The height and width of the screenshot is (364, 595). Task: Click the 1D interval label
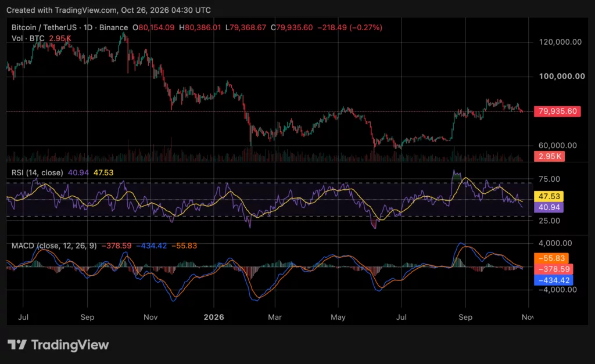[88, 27]
